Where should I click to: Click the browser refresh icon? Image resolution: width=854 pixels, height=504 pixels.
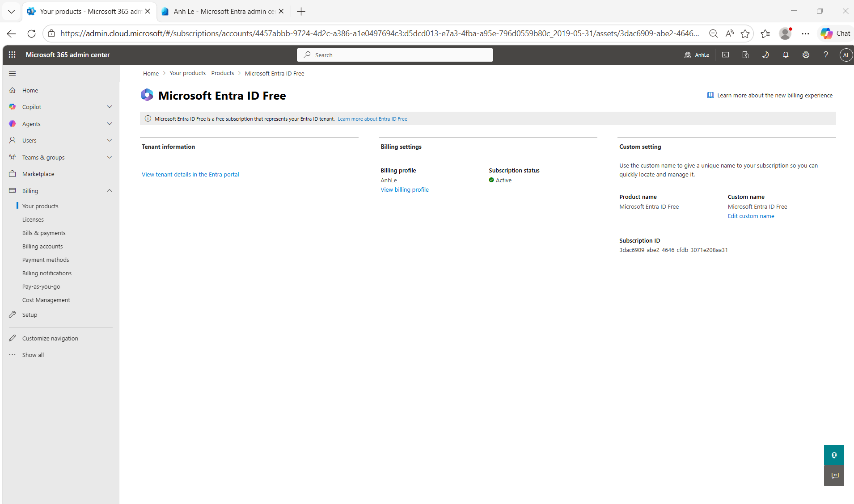point(31,34)
